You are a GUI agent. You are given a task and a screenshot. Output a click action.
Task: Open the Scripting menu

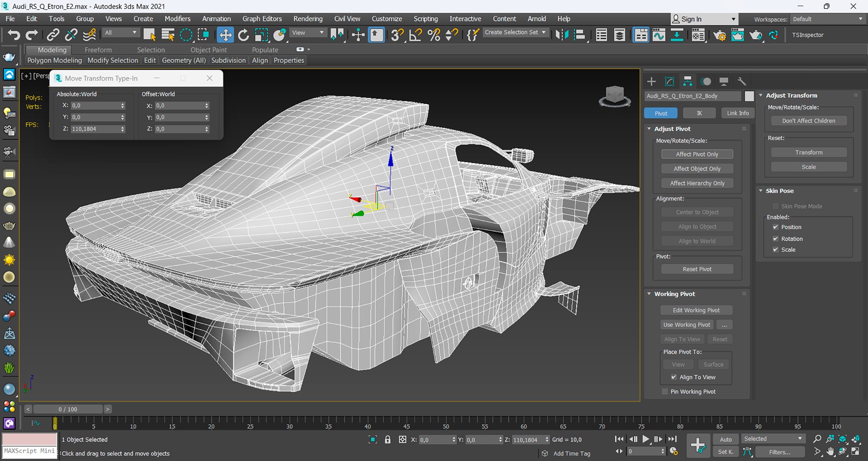coord(425,19)
